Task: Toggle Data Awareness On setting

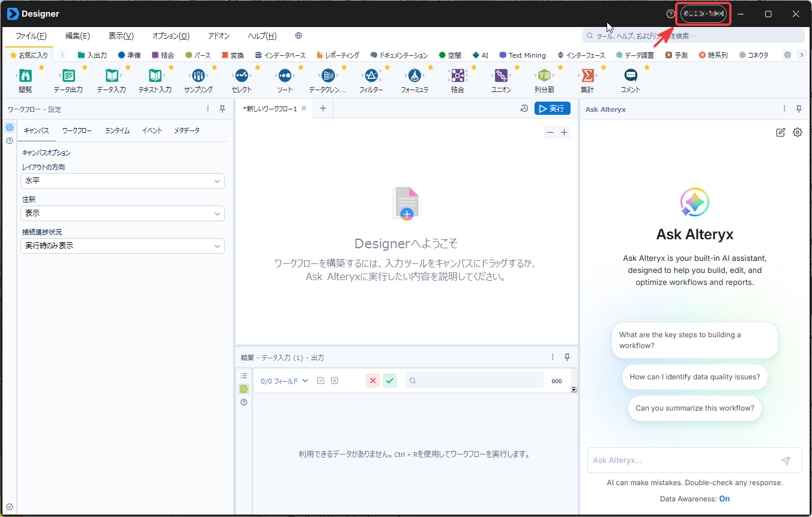Action: pos(725,498)
